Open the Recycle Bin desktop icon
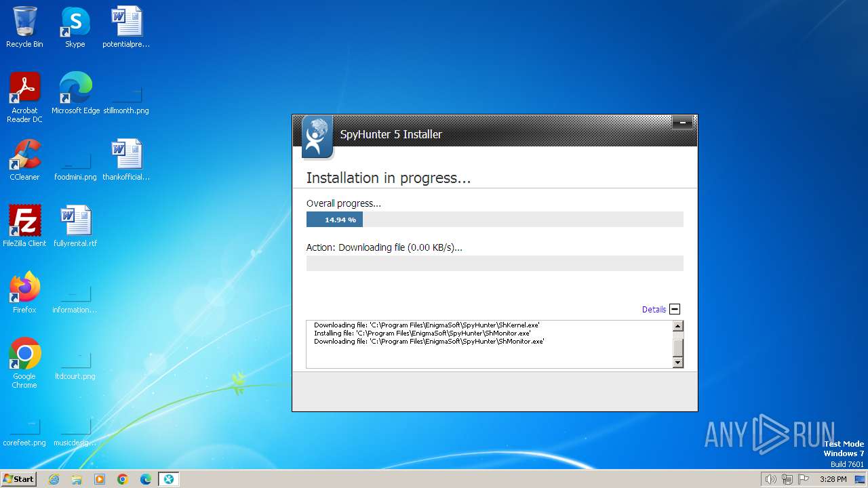868x488 pixels. coord(24,27)
